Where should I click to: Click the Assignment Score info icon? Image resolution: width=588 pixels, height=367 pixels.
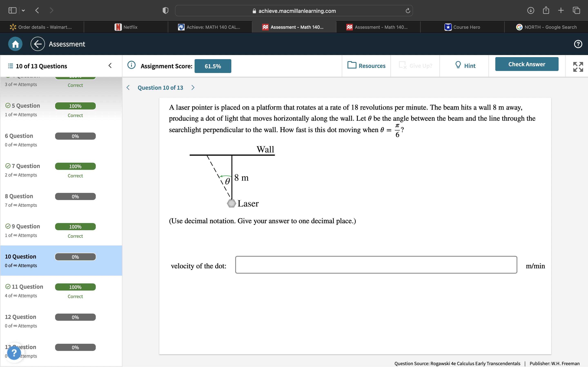[x=131, y=65]
